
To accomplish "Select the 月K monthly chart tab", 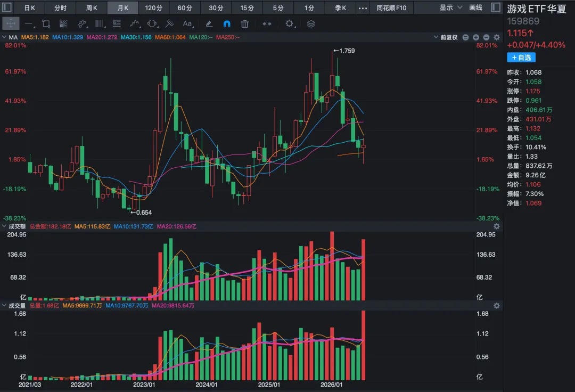I will point(123,7).
